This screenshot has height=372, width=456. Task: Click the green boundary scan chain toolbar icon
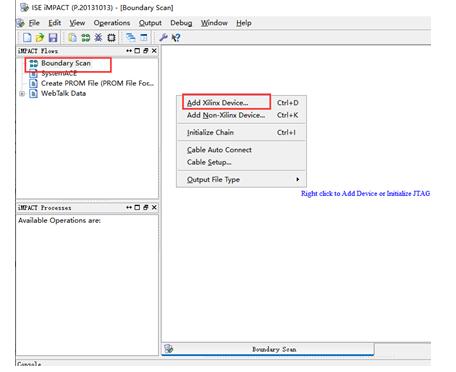86,37
